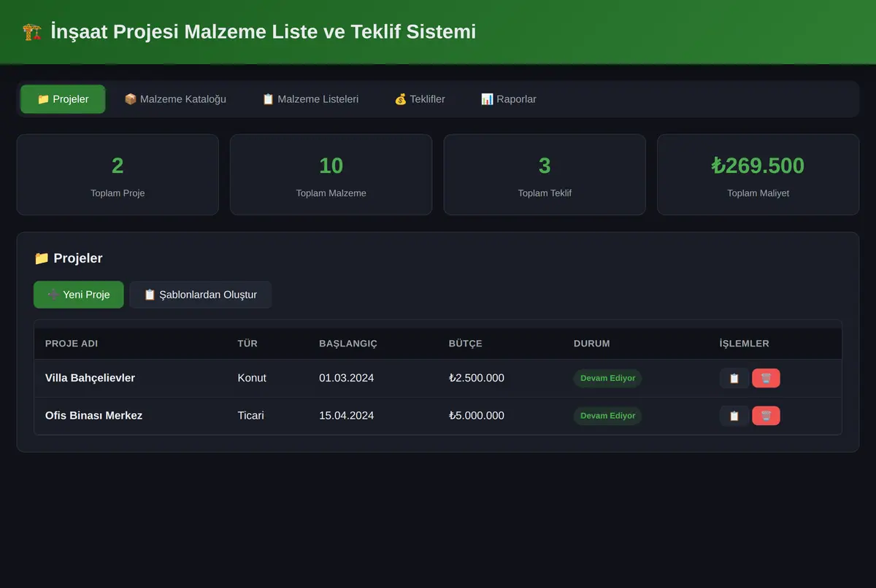Click the budget ₺5.000.000
Screen dimensions: 876x588
click(x=477, y=416)
